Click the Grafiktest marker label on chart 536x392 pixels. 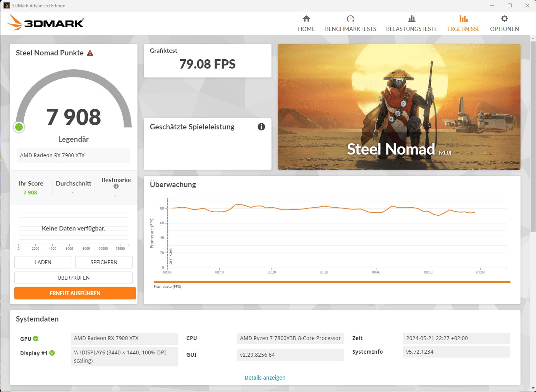(x=170, y=256)
